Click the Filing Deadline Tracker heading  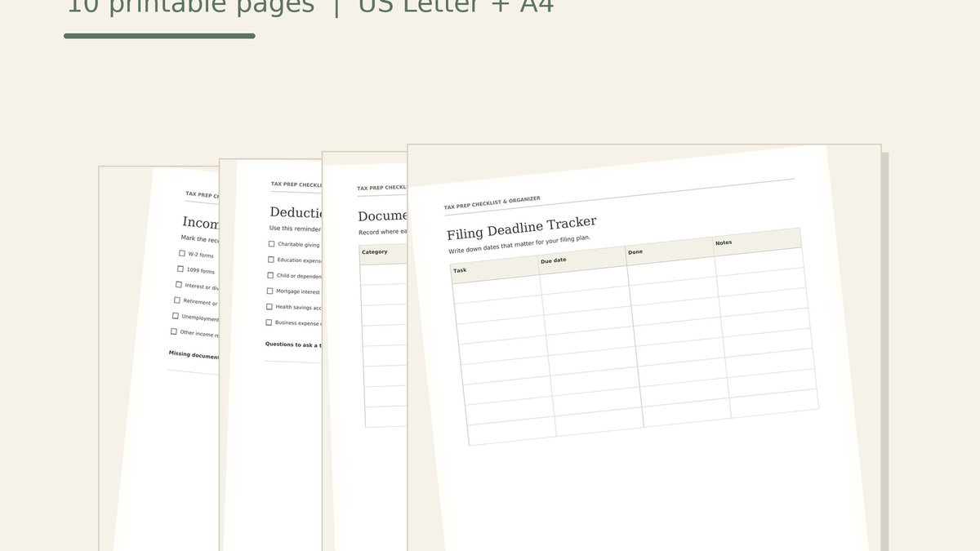pyautogui.click(x=522, y=229)
